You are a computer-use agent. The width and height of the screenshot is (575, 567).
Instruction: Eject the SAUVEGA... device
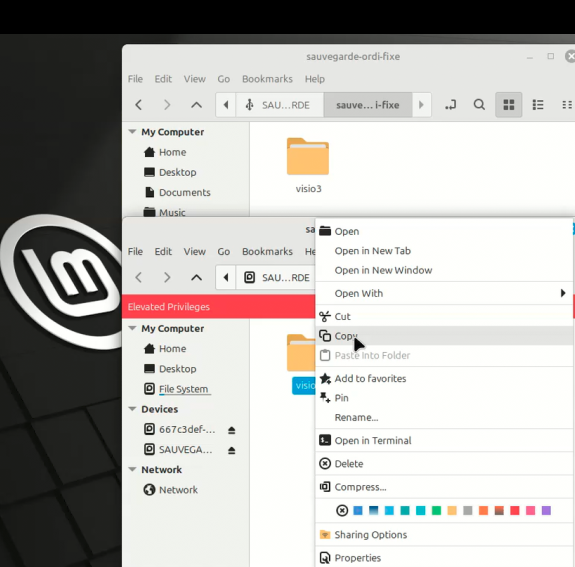pyautogui.click(x=231, y=450)
